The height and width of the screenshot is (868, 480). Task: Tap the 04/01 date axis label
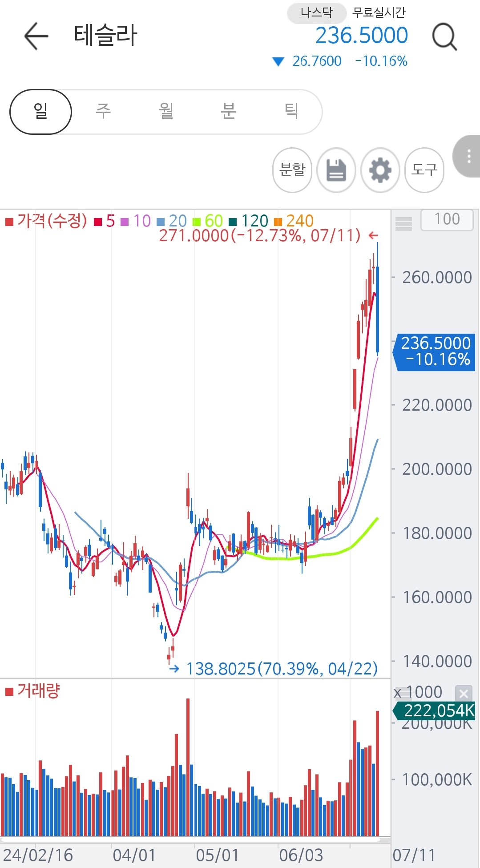coord(134,855)
